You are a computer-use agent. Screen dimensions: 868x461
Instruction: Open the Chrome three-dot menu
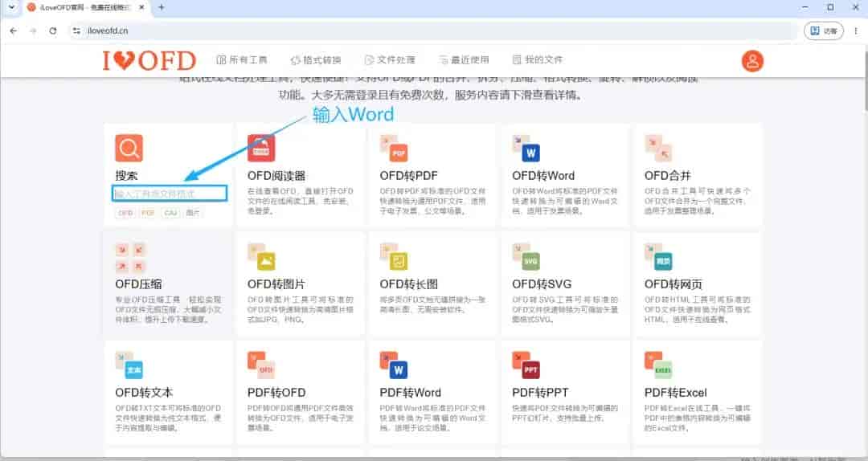(856, 31)
